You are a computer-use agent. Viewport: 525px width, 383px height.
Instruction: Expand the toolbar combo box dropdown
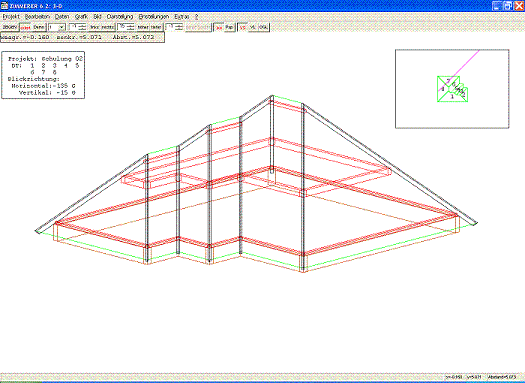click(61, 27)
